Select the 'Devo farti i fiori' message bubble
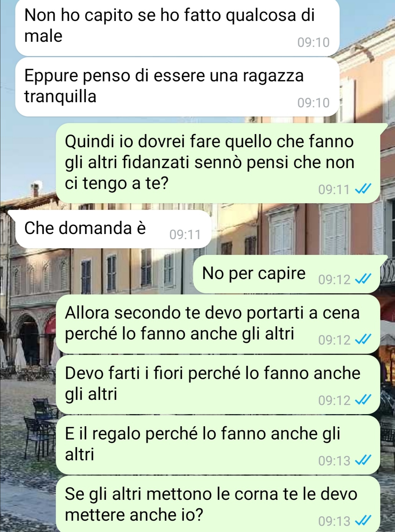This screenshot has height=532, width=395. click(x=218, y=384)
